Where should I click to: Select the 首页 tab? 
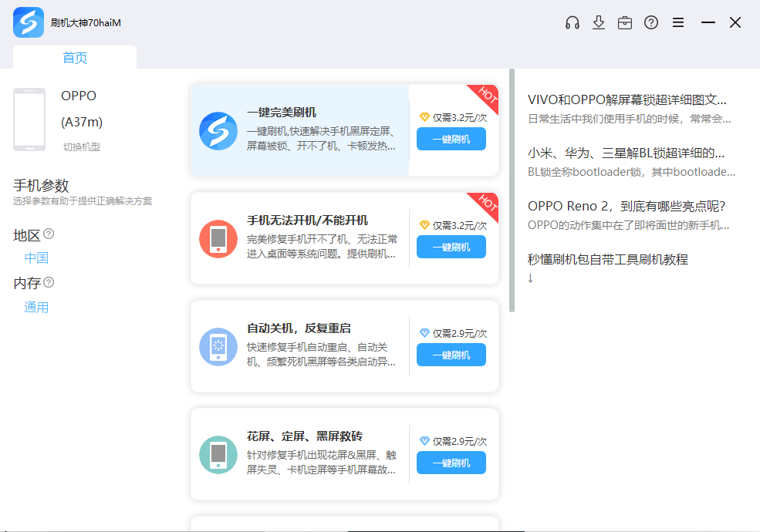75,58
